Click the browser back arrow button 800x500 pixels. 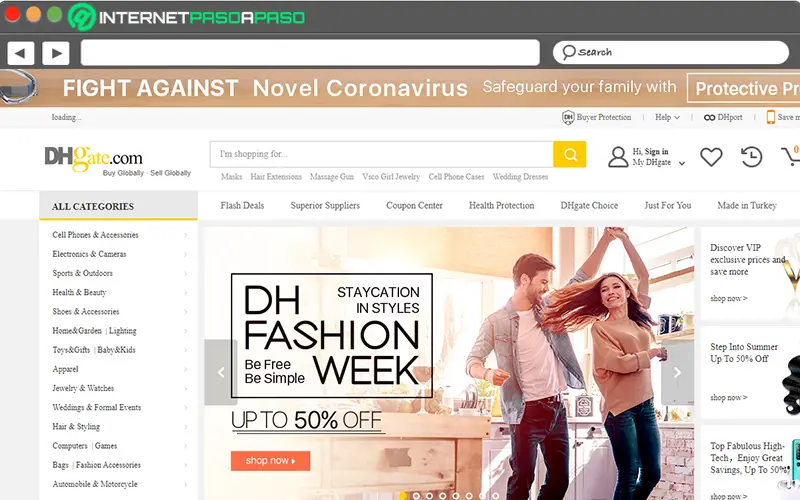20,53
